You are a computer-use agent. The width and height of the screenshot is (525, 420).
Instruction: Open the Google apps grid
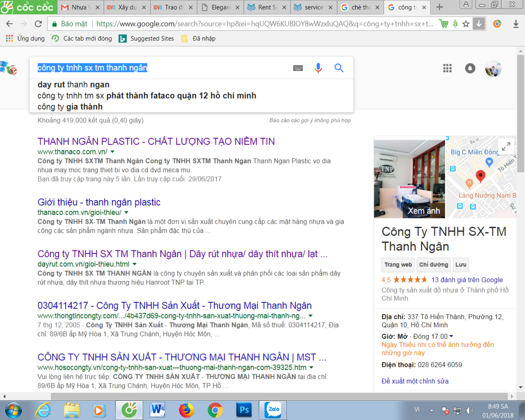pos(447,68)
